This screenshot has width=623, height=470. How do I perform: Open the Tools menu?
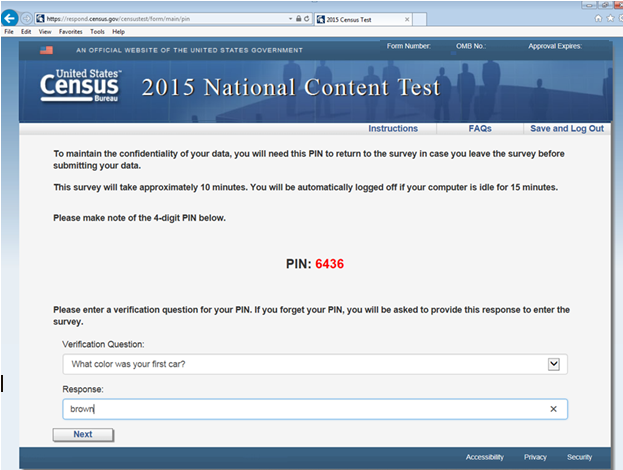coord(97,31)
